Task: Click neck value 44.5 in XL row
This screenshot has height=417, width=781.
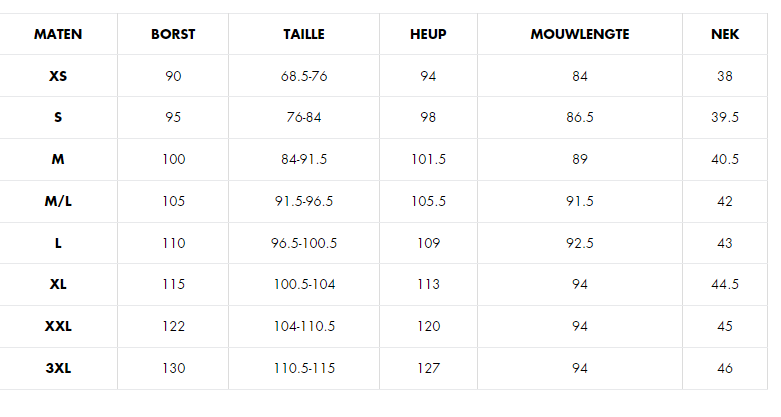Action: click(725, 284)
